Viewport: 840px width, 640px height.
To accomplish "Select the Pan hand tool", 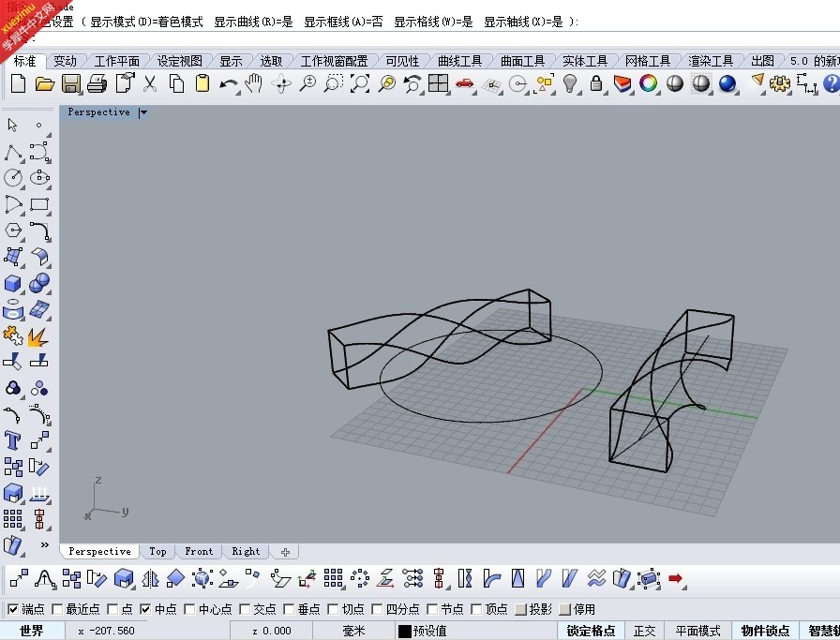I will tap(254, 83).
